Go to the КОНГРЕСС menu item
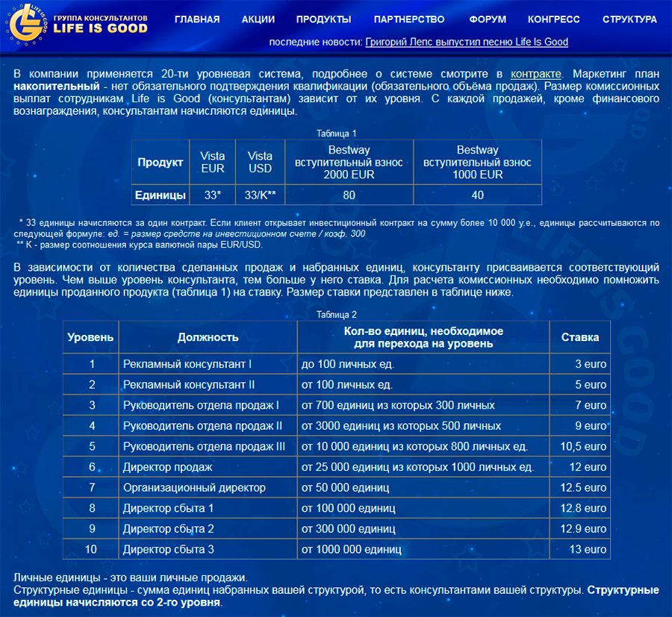This screenshot has width=672, height=617. tap(554, 19)
